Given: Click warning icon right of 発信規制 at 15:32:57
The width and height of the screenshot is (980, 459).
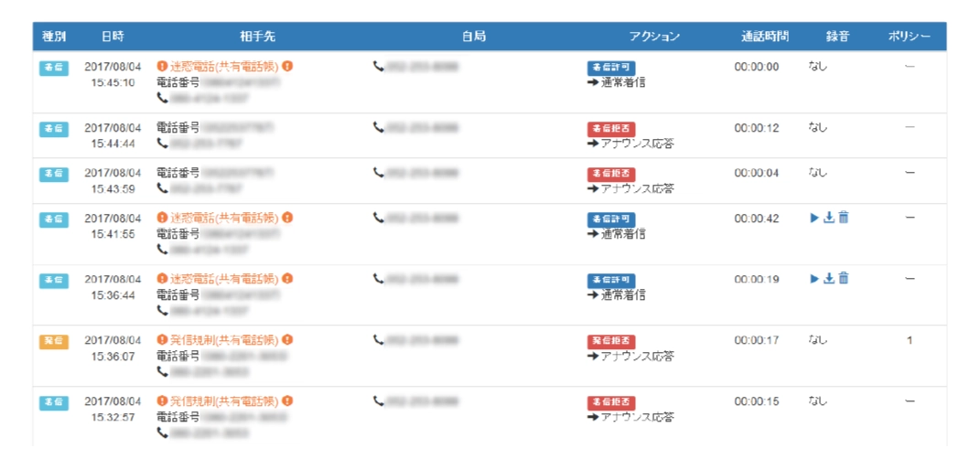Looking at the screenshot, I should pyautogui.click(x=287, y=400).
